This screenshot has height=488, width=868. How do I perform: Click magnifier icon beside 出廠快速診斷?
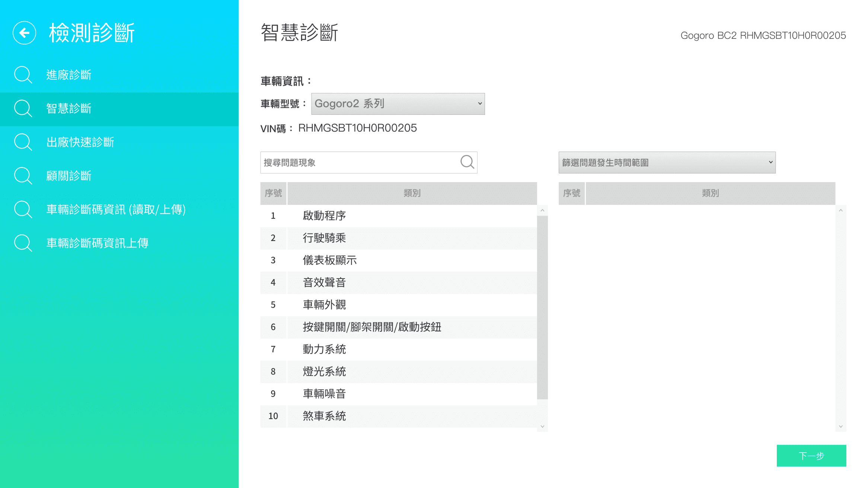23,142
